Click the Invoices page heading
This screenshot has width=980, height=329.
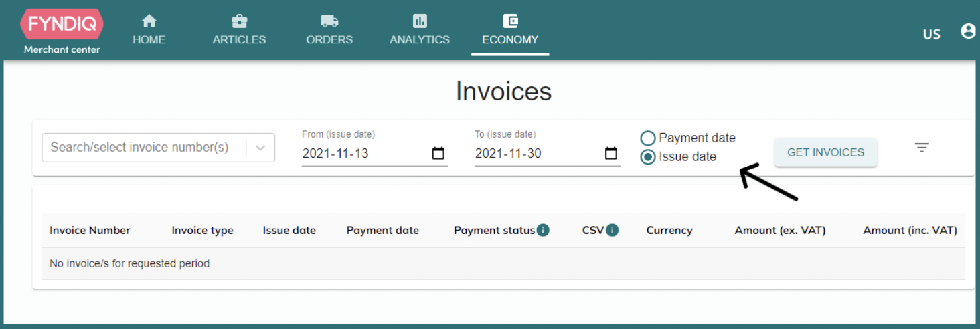click(x=503, y=91)
